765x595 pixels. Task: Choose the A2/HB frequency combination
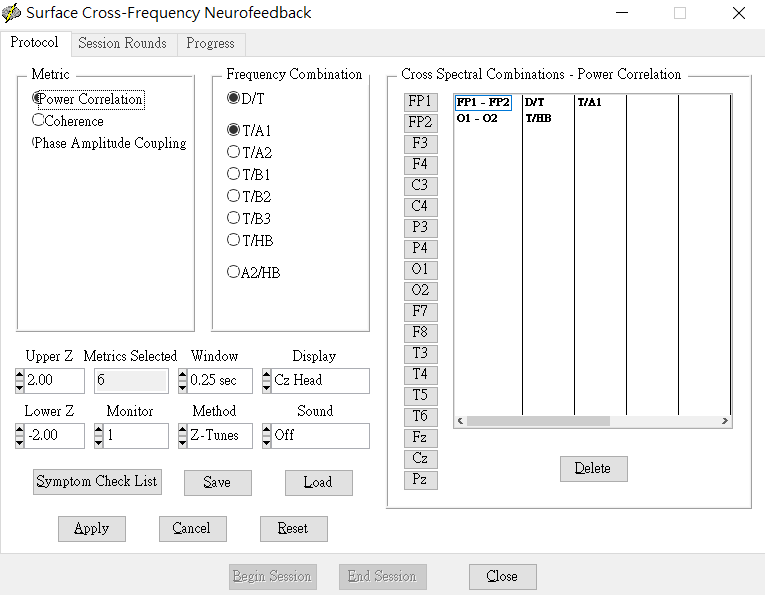pyautogui.click(x=254, y=272)
